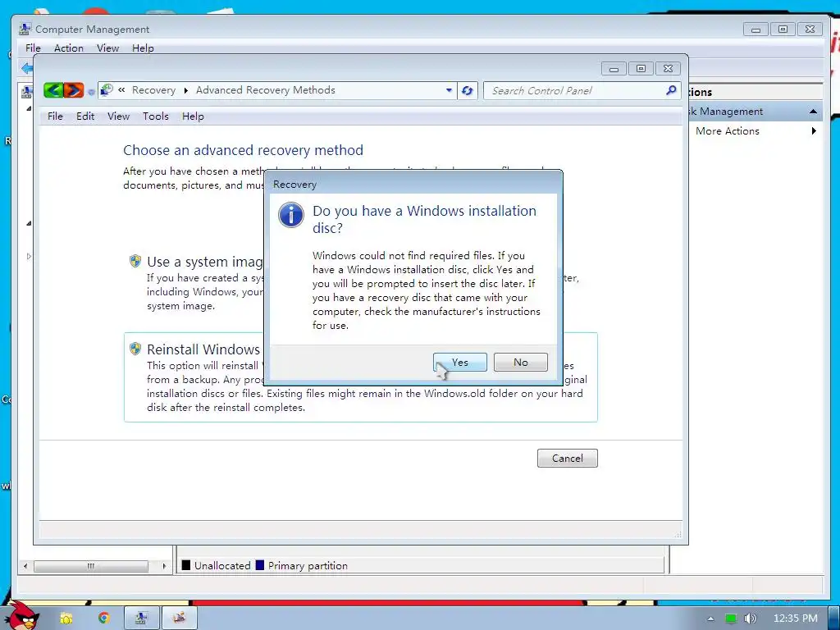Open the Angry Birds Start button

24,616
